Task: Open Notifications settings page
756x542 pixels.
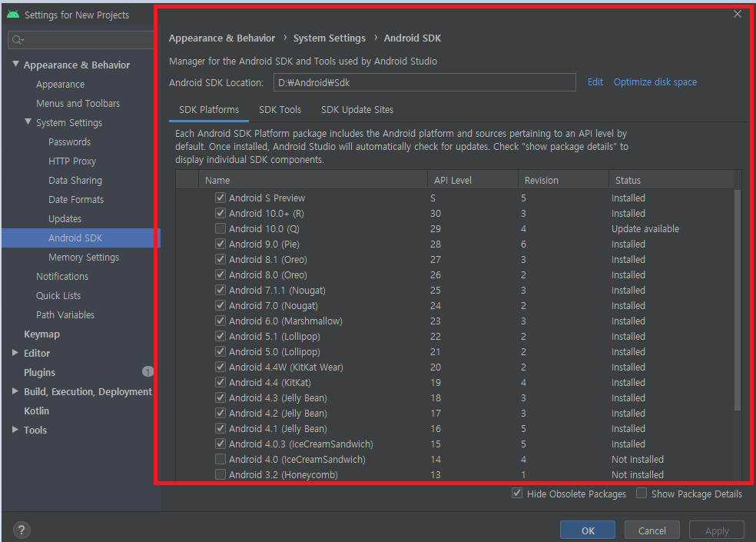Action: (x=62, y=276)
